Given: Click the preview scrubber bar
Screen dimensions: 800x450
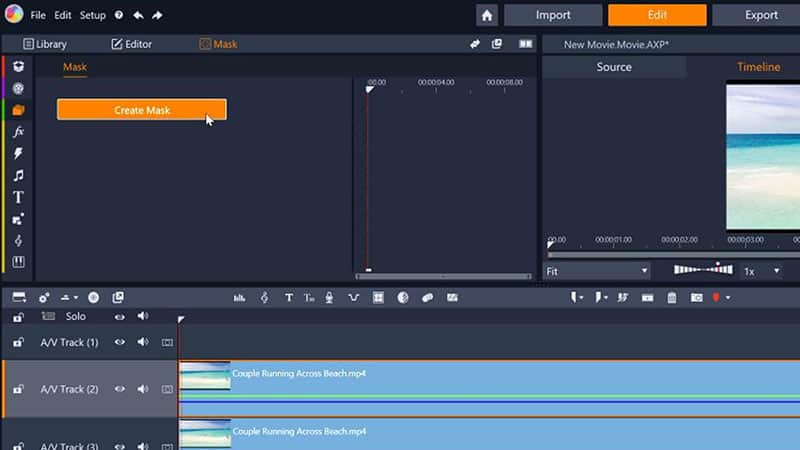Looking at the screenshot, I should [x=673, y=255].
